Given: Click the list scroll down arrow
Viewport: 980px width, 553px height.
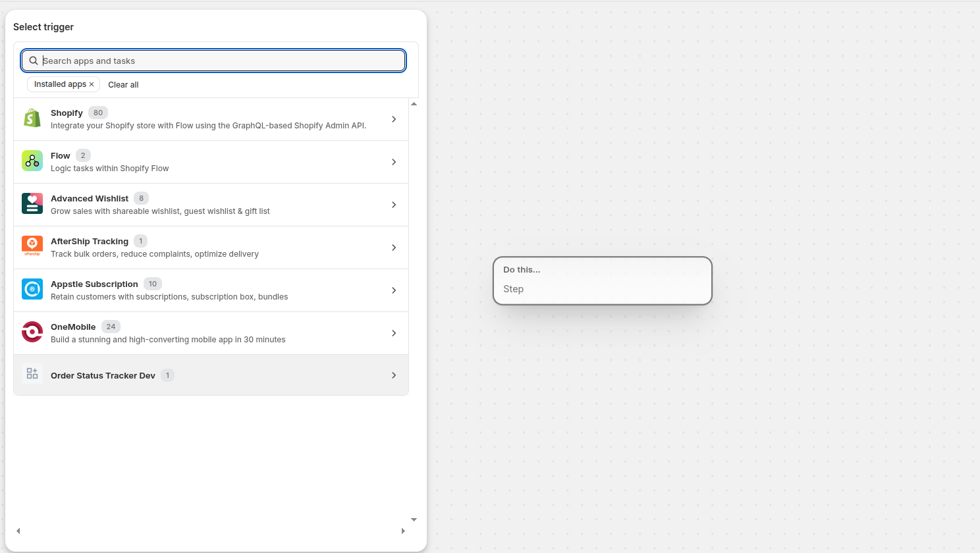Looking at the screenshot, I should (414, 520).
